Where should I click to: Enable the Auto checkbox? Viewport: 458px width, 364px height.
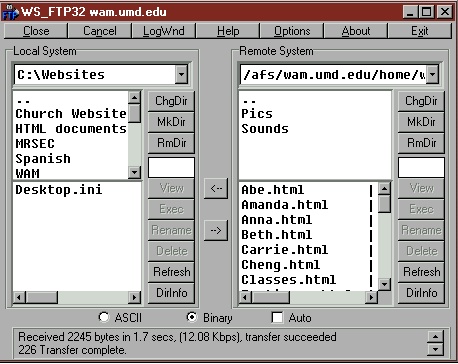tap(277, 317)
